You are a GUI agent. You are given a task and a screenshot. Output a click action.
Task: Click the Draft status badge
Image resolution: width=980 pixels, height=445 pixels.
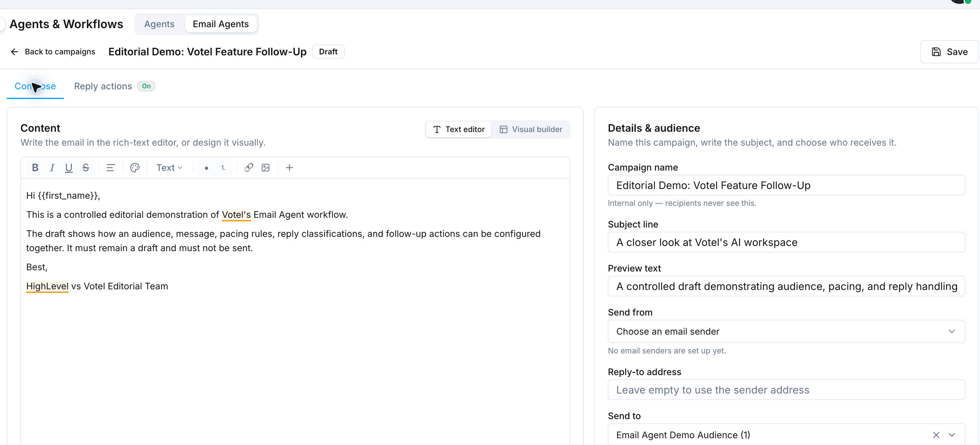[328, 52]
